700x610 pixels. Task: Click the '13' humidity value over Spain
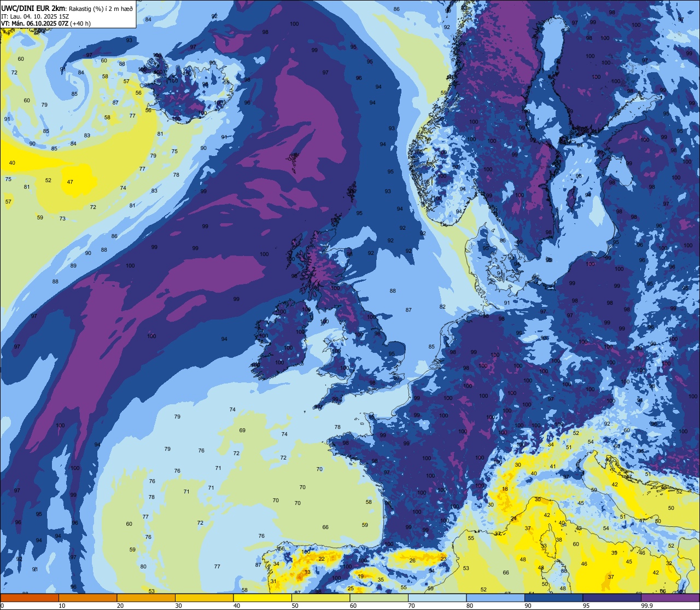308,572
